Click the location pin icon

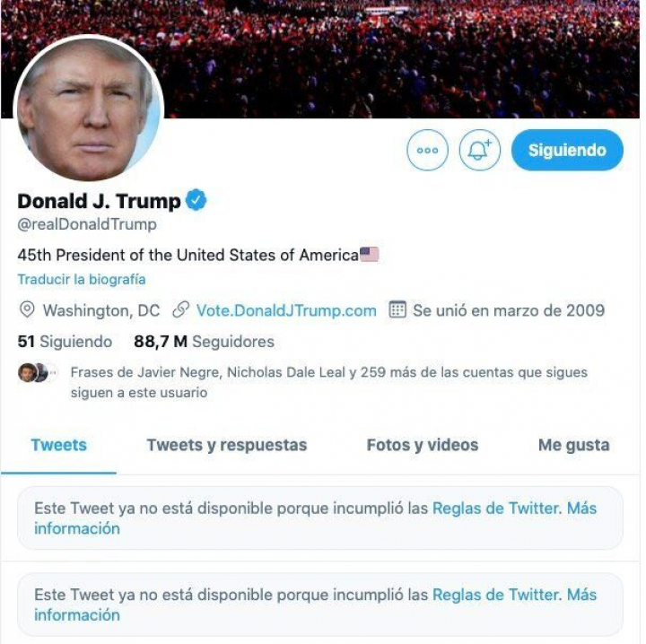coord(27,310)
